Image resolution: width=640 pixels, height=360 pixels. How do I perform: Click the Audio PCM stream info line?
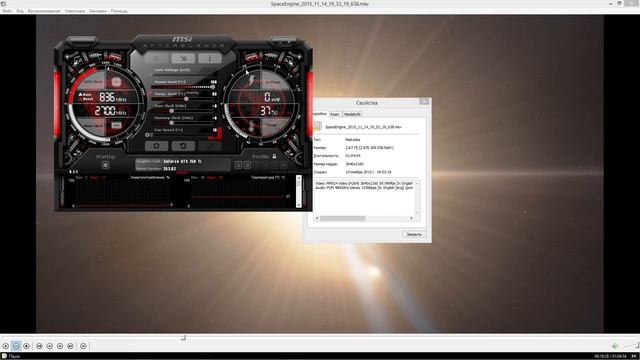(x=364, y=188)
